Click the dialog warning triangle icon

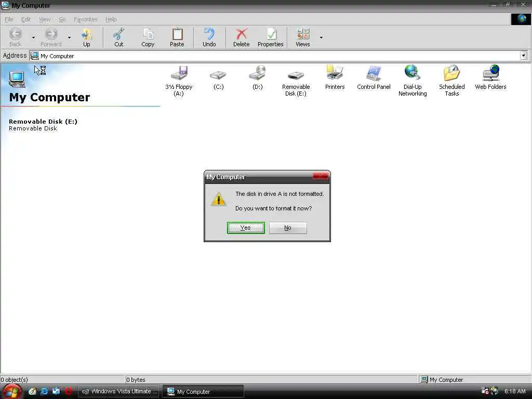pyautogui.click(x=219, y=199)
